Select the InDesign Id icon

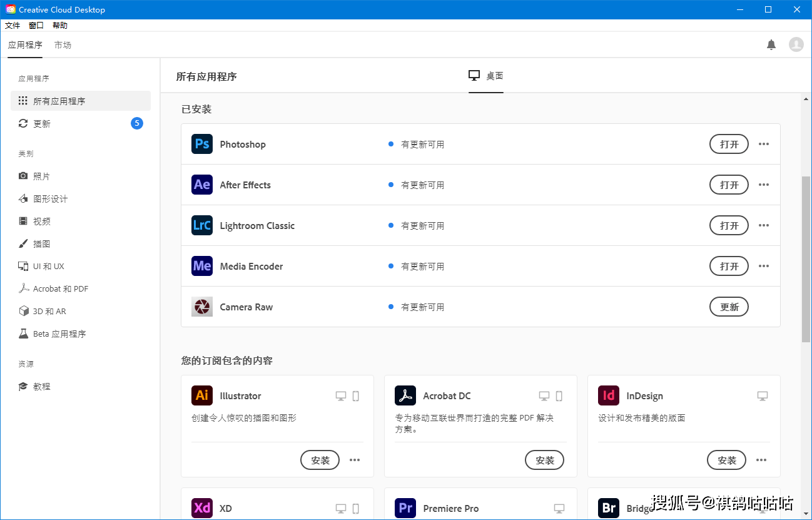608,395
